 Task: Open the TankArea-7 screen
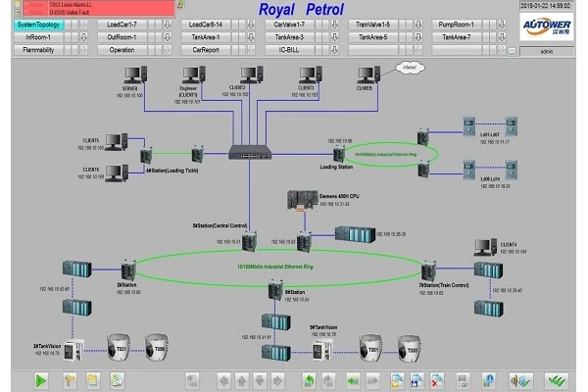pyautogui.click(x=457, y=37)
